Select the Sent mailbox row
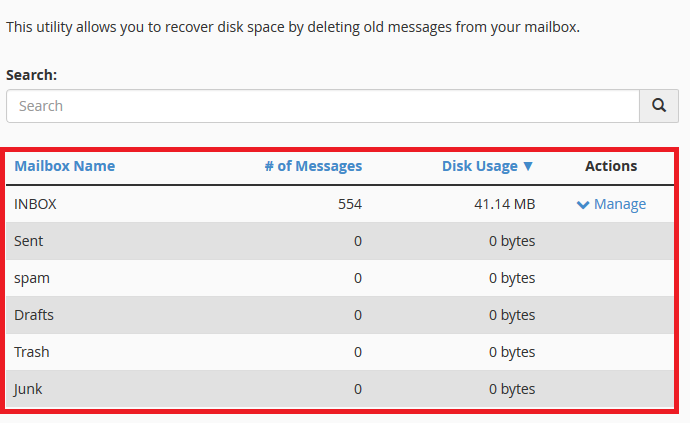This screenshot has width=690, height=423. point(340,241)
